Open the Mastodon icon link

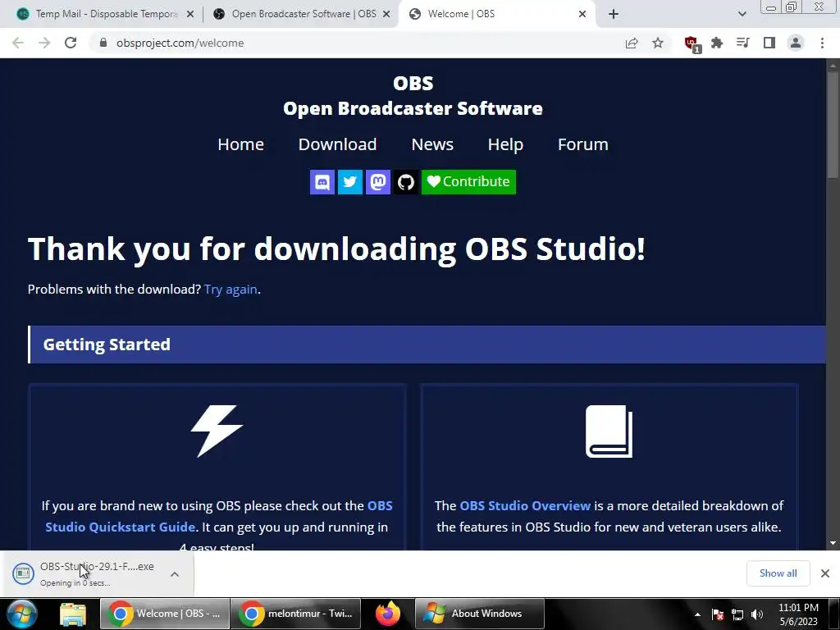(x=377, y=182)
